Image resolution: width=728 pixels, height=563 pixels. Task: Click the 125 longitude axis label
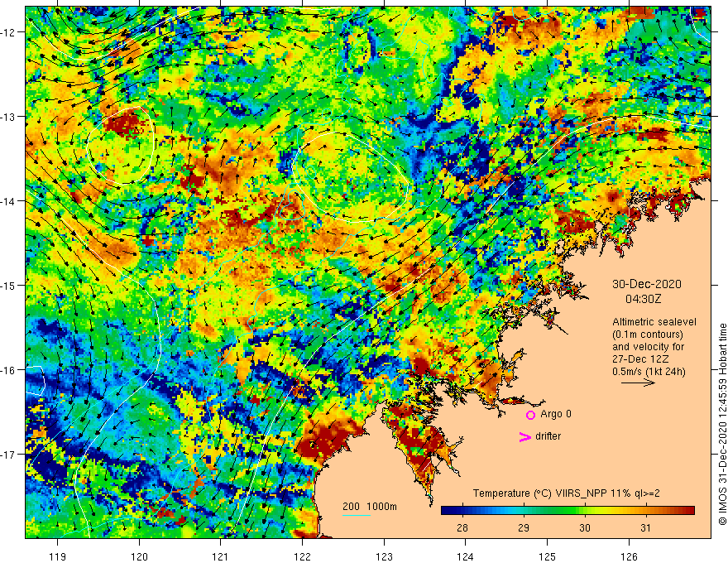pyautogui.click(x=548, y=556)
